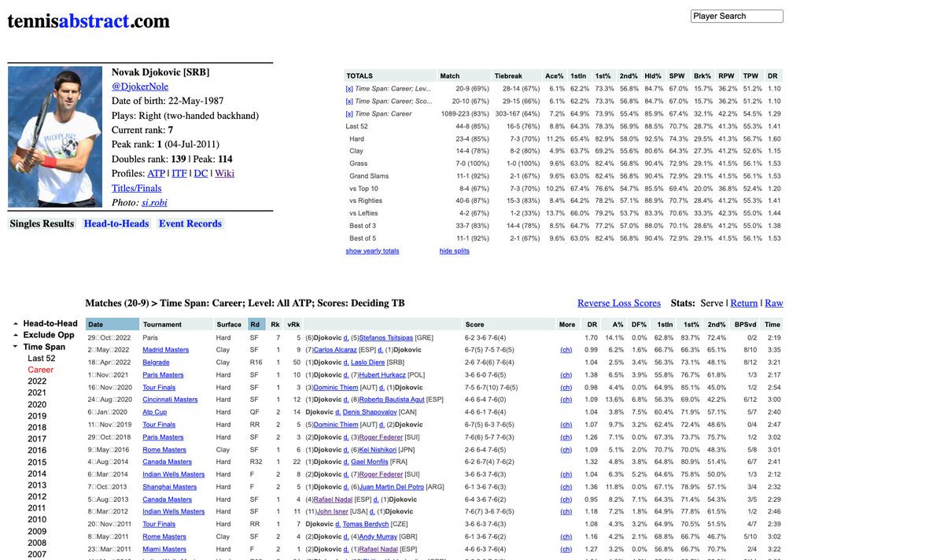Remove the plain 'Time Span: Career' filter [x]
Viewport: 944px width, 560px height.
349,114
